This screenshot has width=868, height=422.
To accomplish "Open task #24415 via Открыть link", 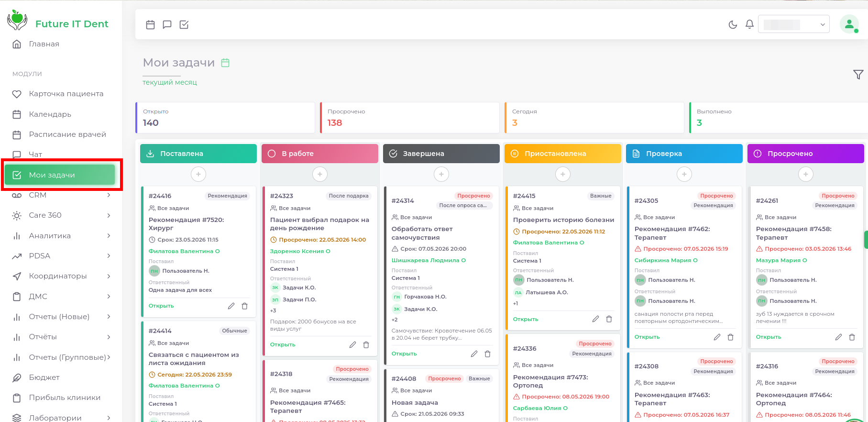I will [526, 319].
